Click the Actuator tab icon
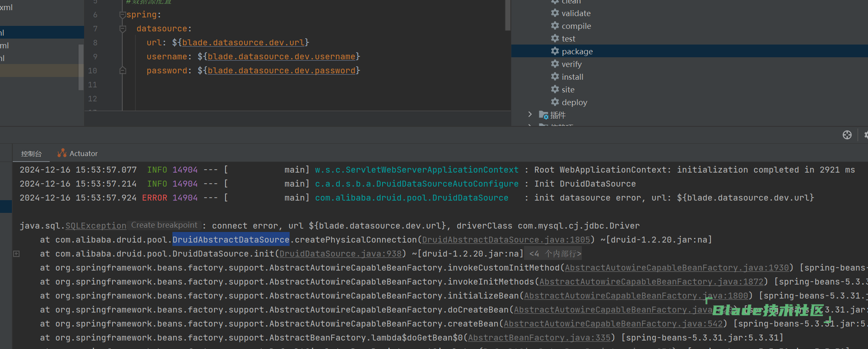868x349 pixels. [62, 153]
